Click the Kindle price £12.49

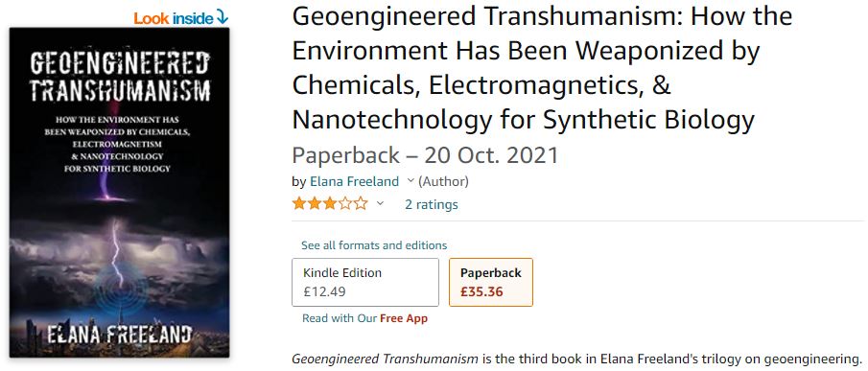[324, 291]
